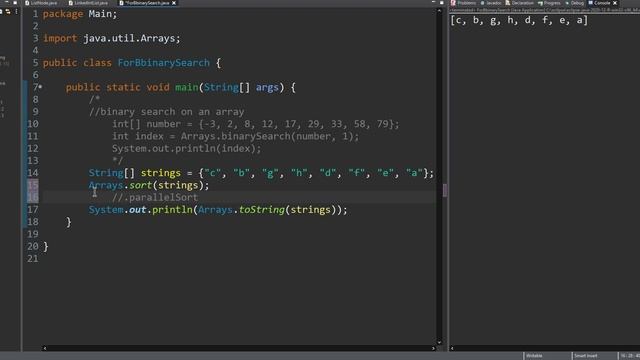Image resolution: width=640 pixels, height=360 pixels.
Task: Click editor vertical scrollbar up arrow
Action: click(x=440, y=11)
